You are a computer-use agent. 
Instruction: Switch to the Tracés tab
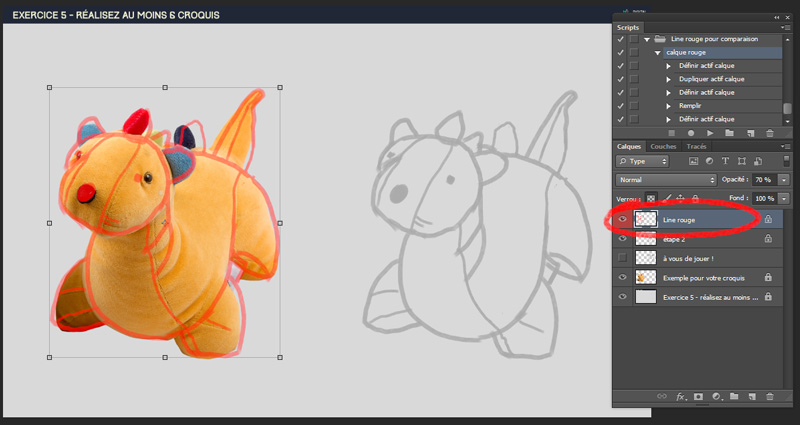pos(696,146)
